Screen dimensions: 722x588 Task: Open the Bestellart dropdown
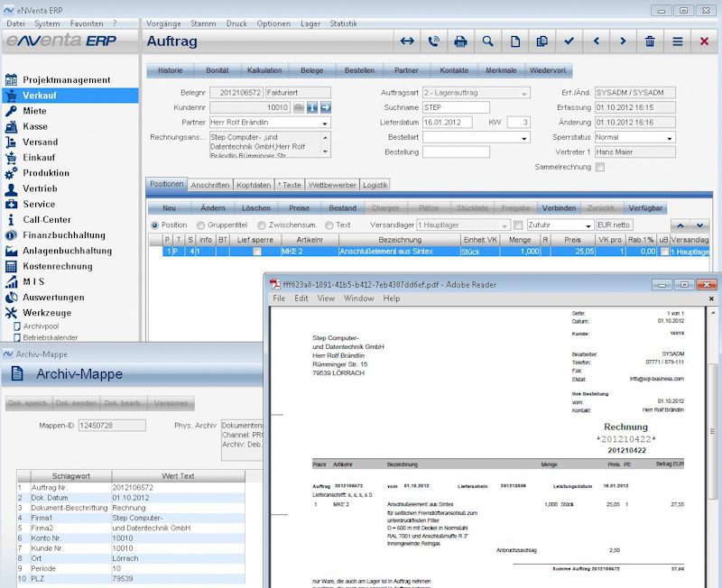(524, 138)
